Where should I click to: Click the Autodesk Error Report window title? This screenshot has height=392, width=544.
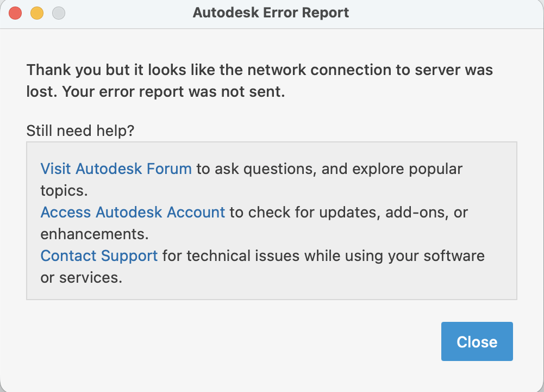pos(271,13)
